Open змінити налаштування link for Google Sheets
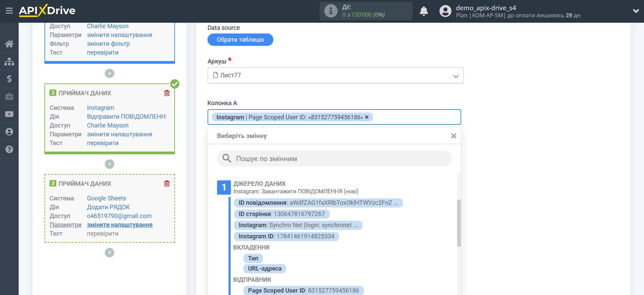 120,225
